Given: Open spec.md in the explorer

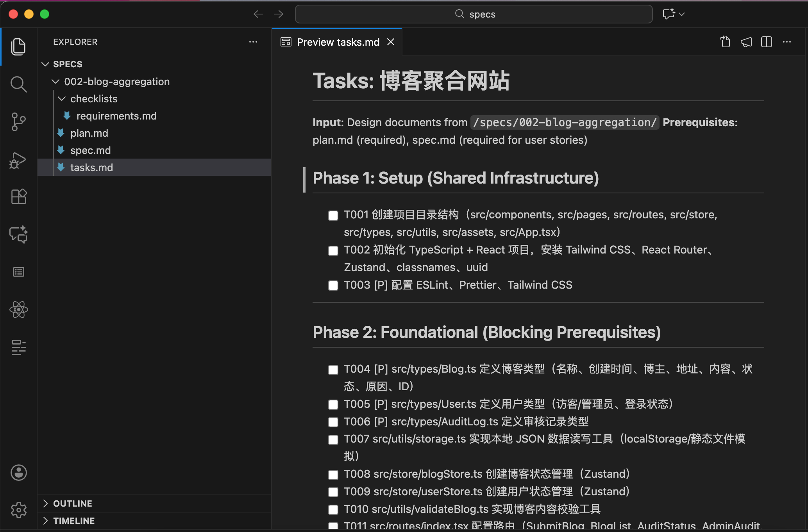Looking at the screenshot, I should click(x=90, y=150).
